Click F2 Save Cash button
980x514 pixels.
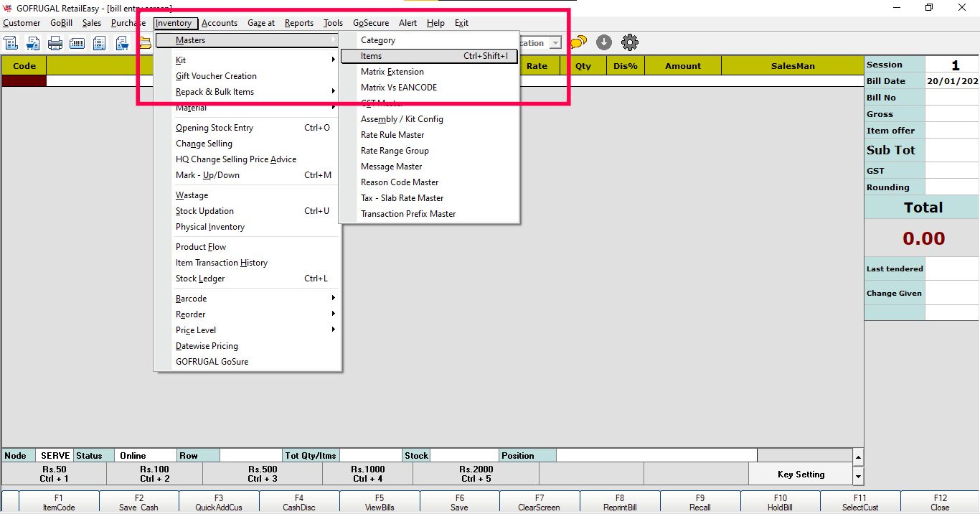pyautogui.click(x=139, y=503)
